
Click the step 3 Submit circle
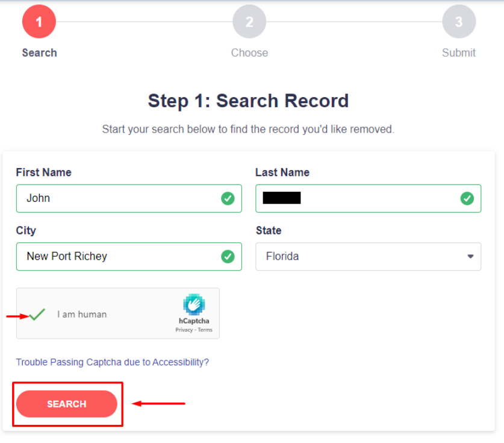[459, 22]
